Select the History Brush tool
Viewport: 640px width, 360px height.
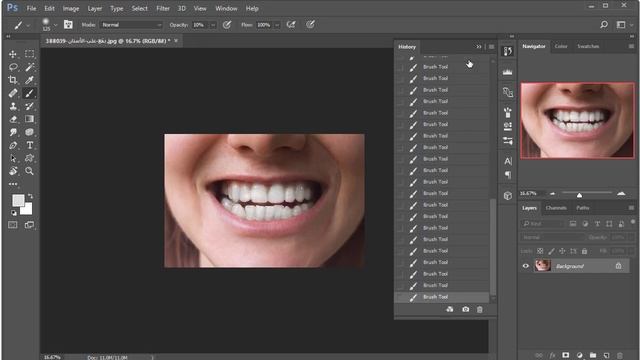click(29, 106)
